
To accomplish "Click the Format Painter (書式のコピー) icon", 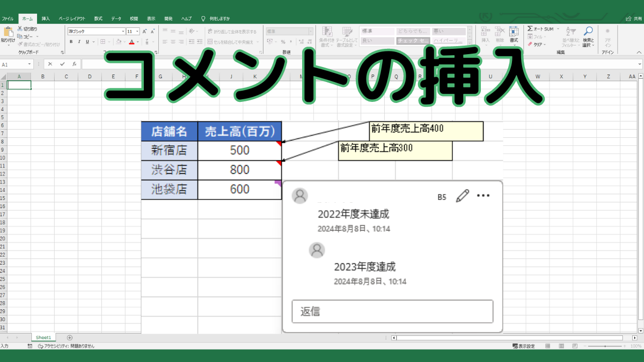I will [20, 43].
